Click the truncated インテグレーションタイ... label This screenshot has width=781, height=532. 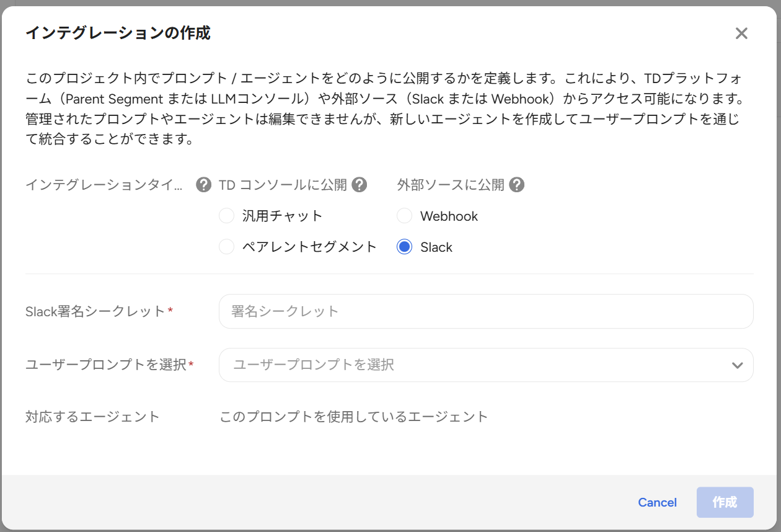104,185
